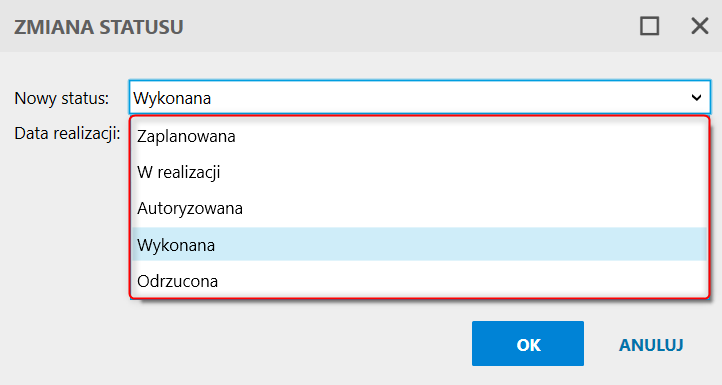The height and width of the screenshot is (385, 722).
Task: Confirm with the OK button
Action: 528,344
